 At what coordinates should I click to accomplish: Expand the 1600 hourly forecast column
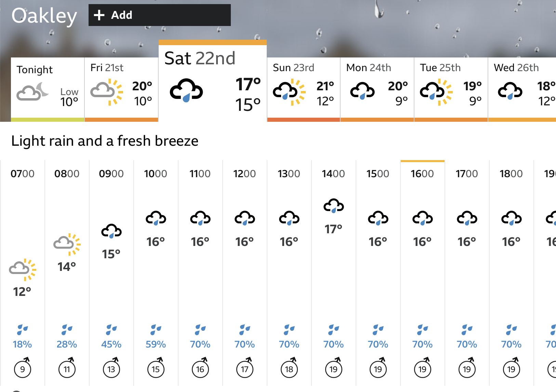423,273
